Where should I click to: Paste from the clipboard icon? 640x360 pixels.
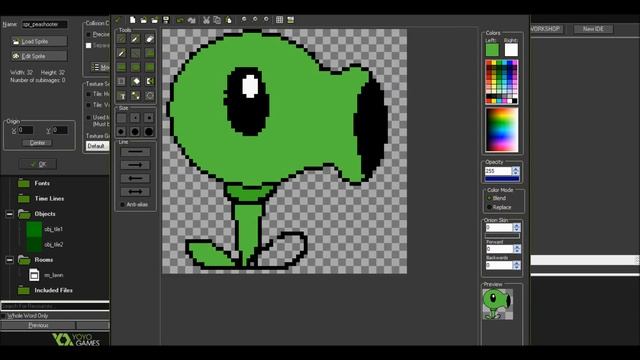point(229,20)
